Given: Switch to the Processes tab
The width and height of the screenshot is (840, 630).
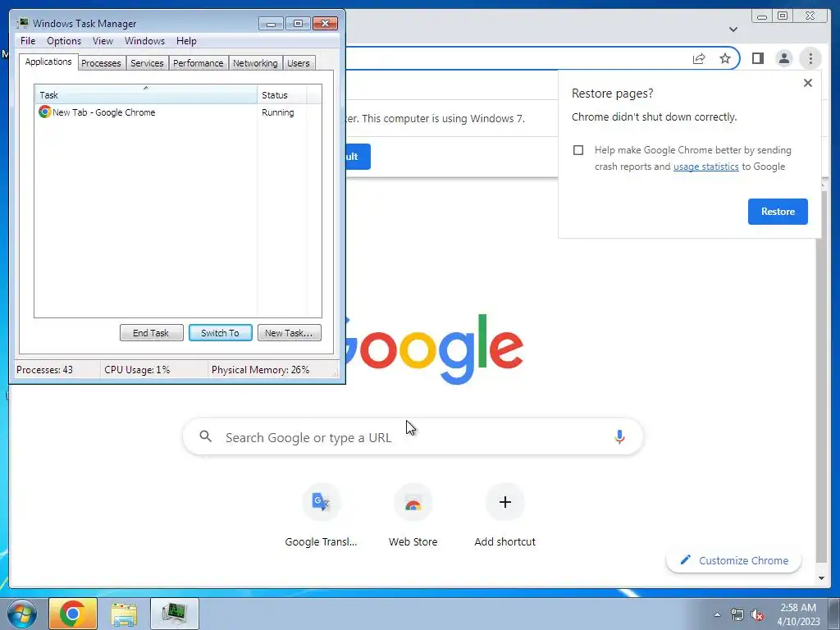Looking at the screenshot, I should tap(101, 63).
